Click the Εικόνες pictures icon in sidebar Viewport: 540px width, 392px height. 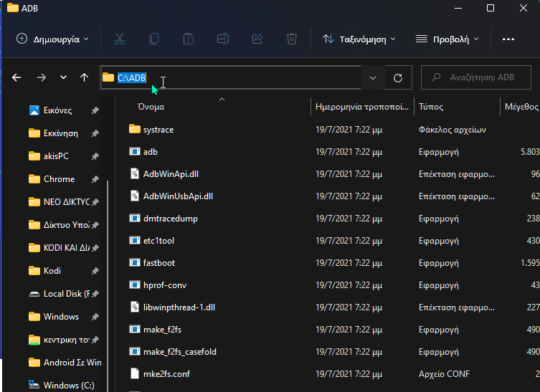(x=34, y=110)
